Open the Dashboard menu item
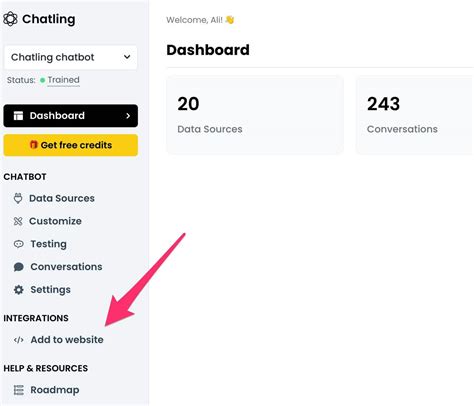 tap(70, 116)
